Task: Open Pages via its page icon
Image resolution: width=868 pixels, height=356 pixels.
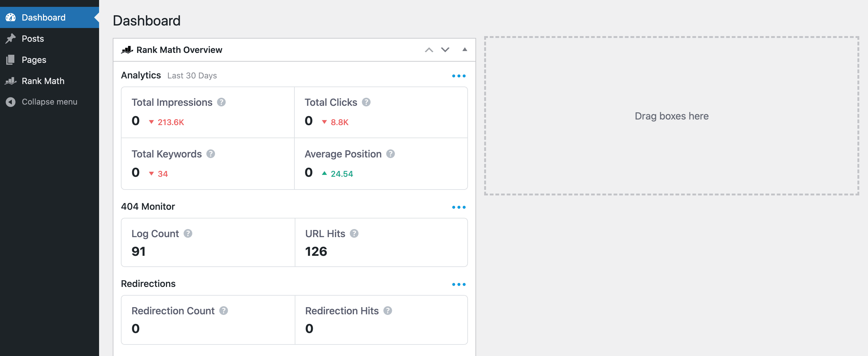Action: pyautogui.click(x=11, y=59)
